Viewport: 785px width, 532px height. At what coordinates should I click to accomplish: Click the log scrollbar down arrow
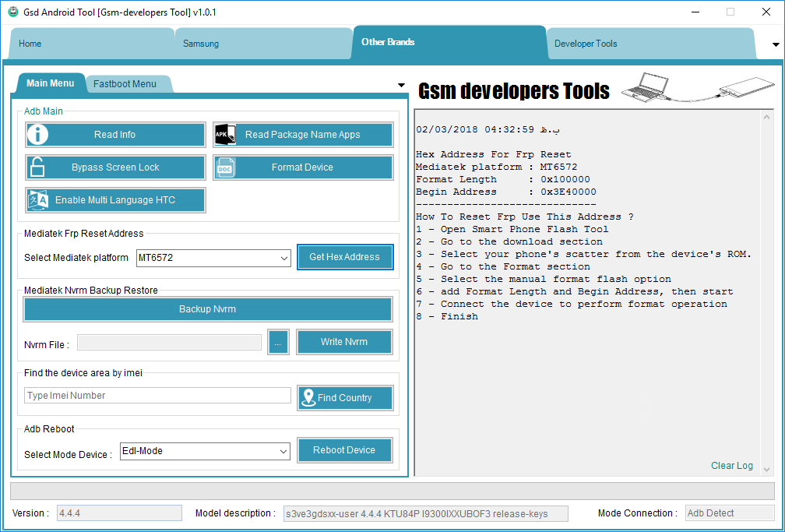766,470
